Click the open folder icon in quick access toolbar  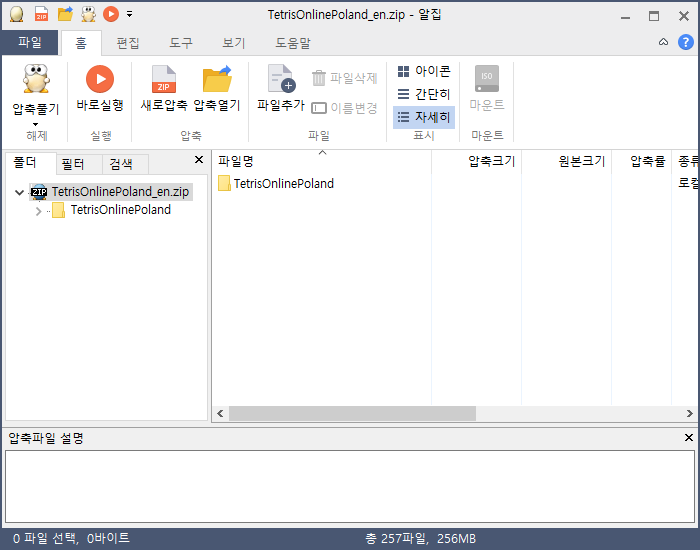click(65, 14)
